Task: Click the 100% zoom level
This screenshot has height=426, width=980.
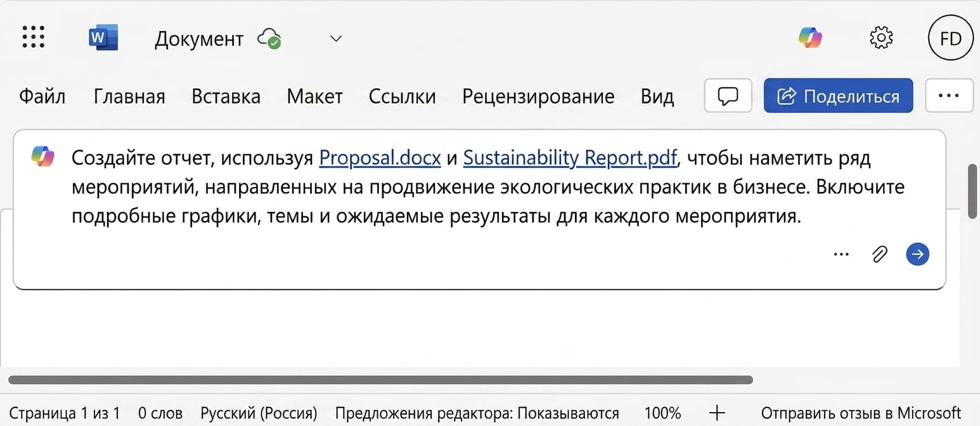Action: coord(662,413)
